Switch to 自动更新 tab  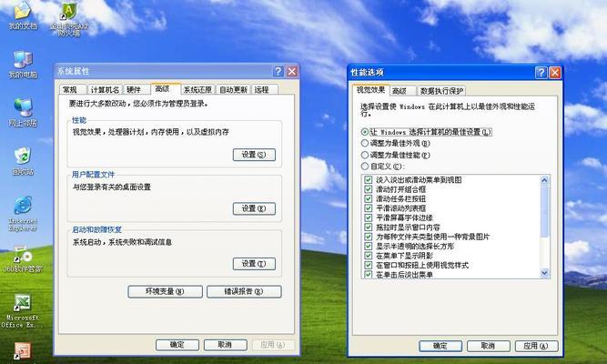click(x=233, y=90)
